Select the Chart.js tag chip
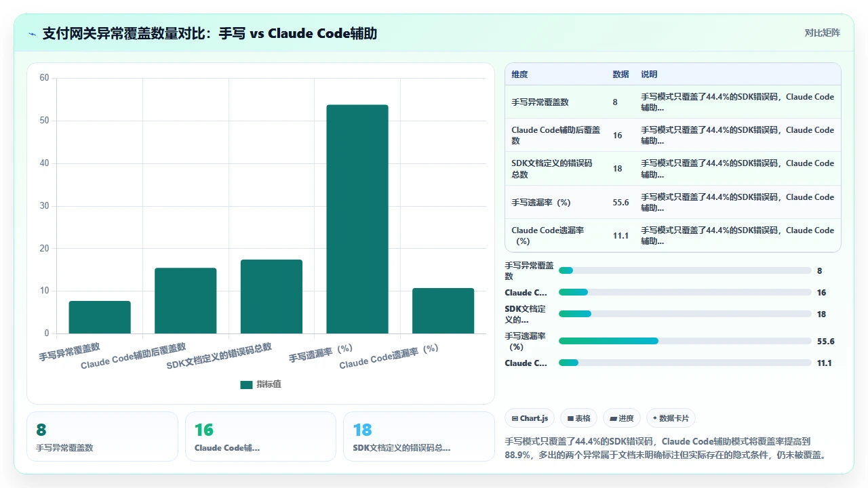The height and width of the screenshot is (488, 868). [x=530, y=418]
